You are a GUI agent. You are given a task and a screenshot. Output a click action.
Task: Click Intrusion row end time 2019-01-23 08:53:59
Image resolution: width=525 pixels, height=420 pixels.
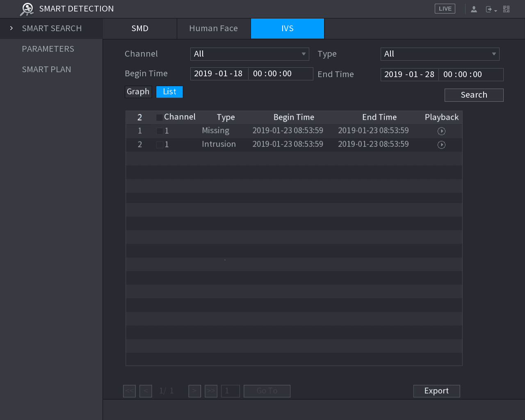tap(373, 144)
